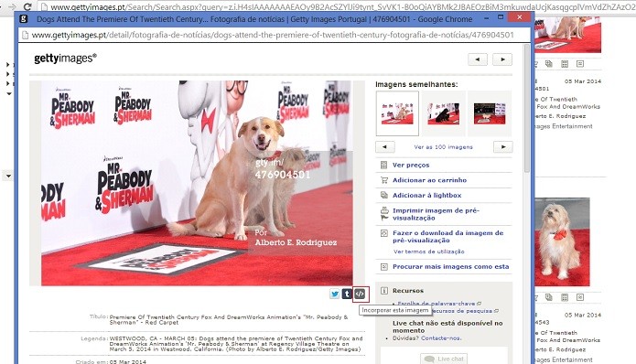
Task: Focus the popup window's address bar URL
Action: (x=273, y=36)
